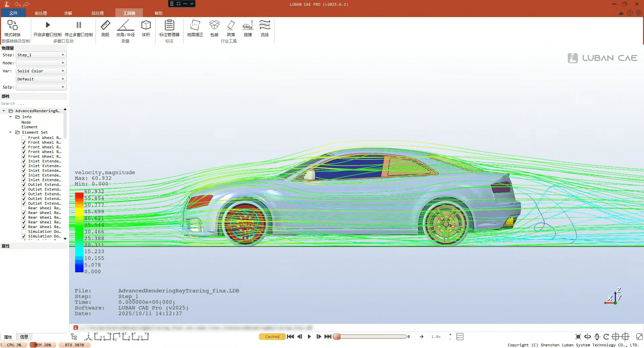The width and height of the screenshot is (644, 348).
Task: Enable the first Front Wheel checkbox
Action: click(x=24, y=138)
